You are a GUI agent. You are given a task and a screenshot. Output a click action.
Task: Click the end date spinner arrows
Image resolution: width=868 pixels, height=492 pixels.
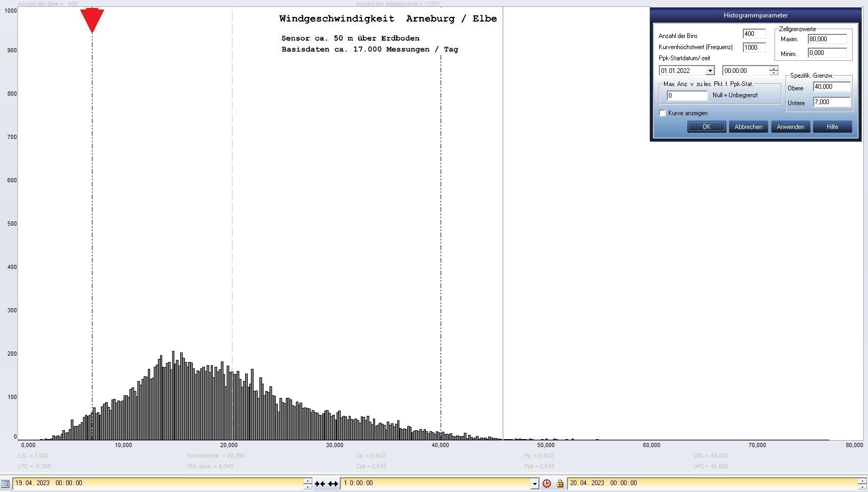click(x=862, y=484)
